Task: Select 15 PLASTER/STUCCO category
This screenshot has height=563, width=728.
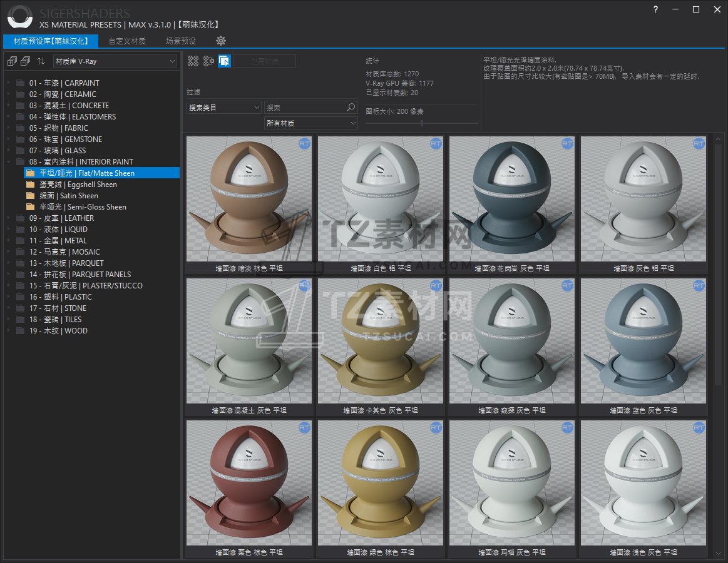Action: [86, 285]
